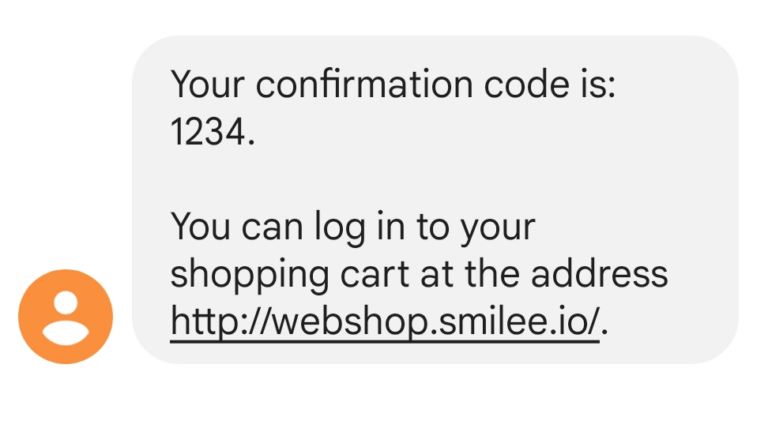Screen dimensions: 768x432
Task: Click "smilee.io" in the link address
Action: click(x=506, y=322)
